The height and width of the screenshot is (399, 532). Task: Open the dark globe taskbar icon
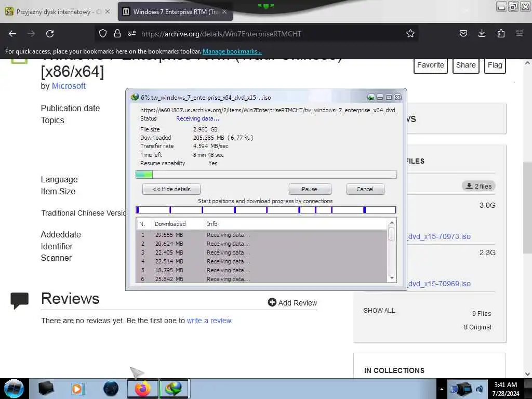(111, 389)
